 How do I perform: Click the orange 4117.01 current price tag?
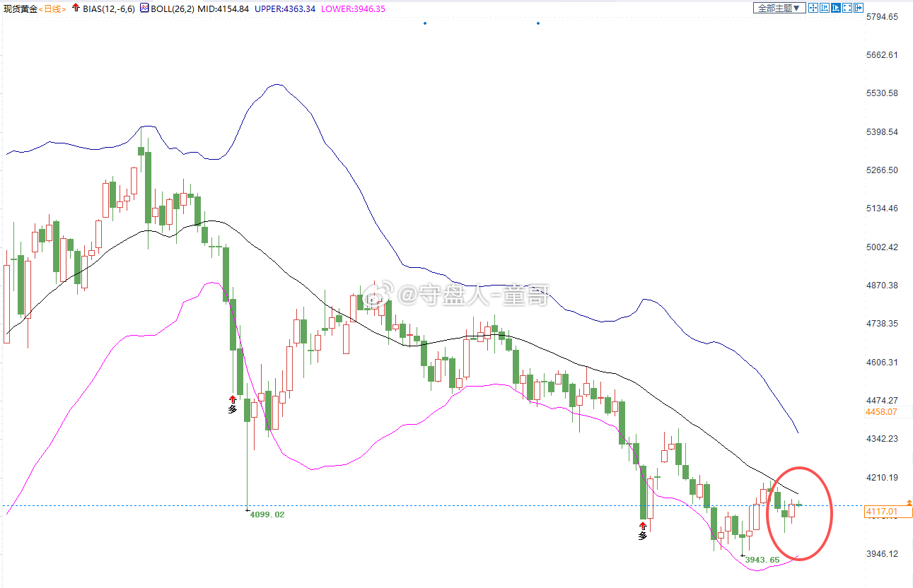pos(888,512)
